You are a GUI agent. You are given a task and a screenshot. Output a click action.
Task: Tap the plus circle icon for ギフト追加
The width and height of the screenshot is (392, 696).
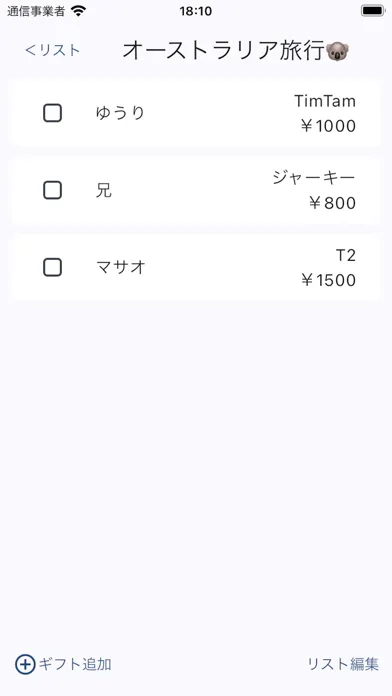tap(25, 664)
